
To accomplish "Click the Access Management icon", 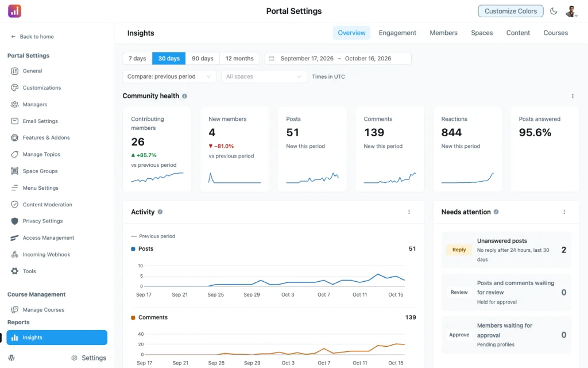I will 14,238.
